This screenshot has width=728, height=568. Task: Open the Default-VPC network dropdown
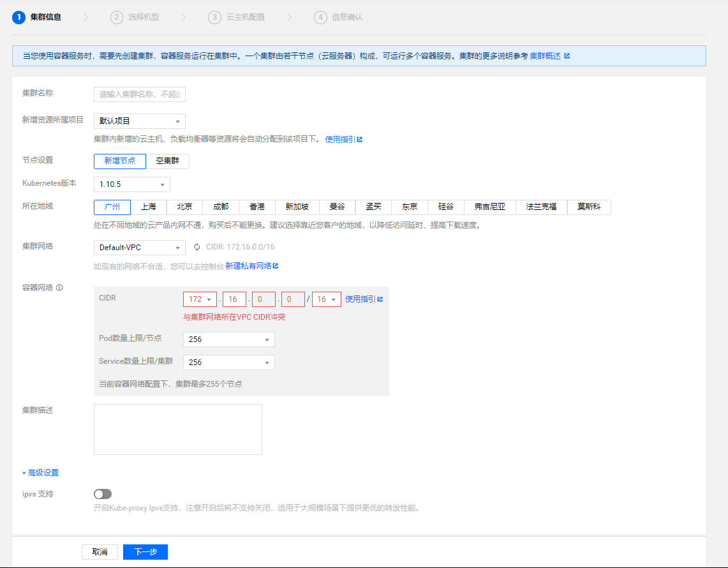click(x=140, y=248)
